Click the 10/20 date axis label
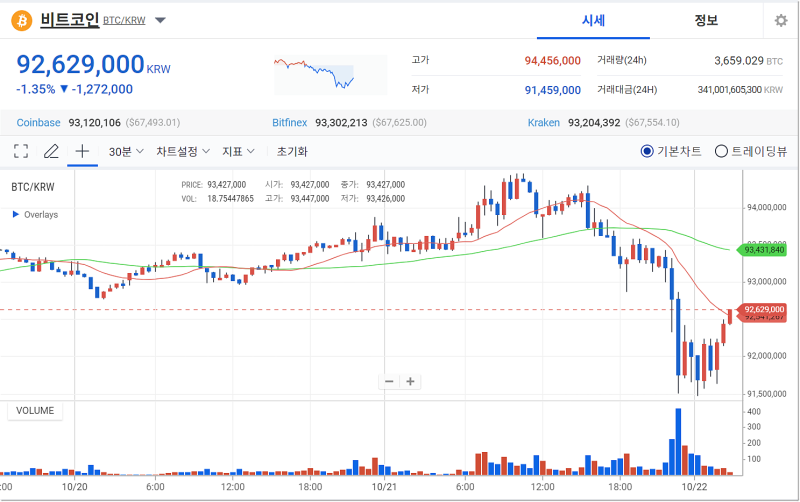The height and width of the screenshot is (502, 800). coord(74,487)
